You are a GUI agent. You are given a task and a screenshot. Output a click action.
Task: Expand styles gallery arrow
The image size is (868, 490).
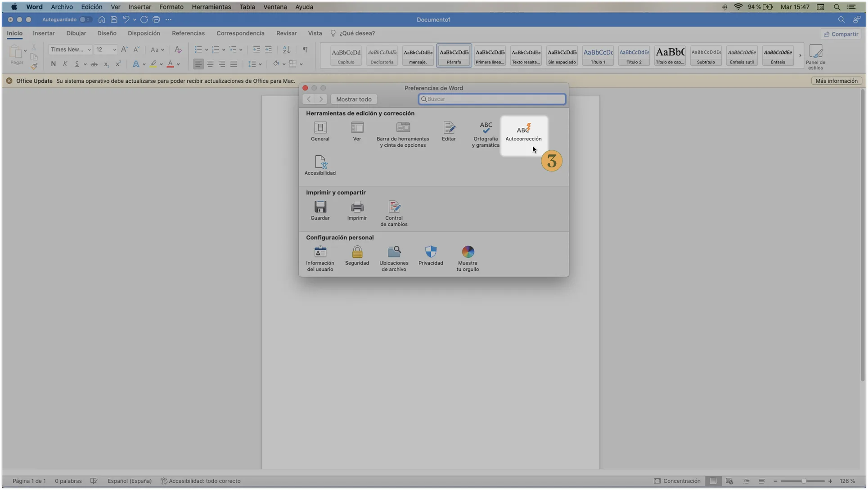[x=800, y=55]
